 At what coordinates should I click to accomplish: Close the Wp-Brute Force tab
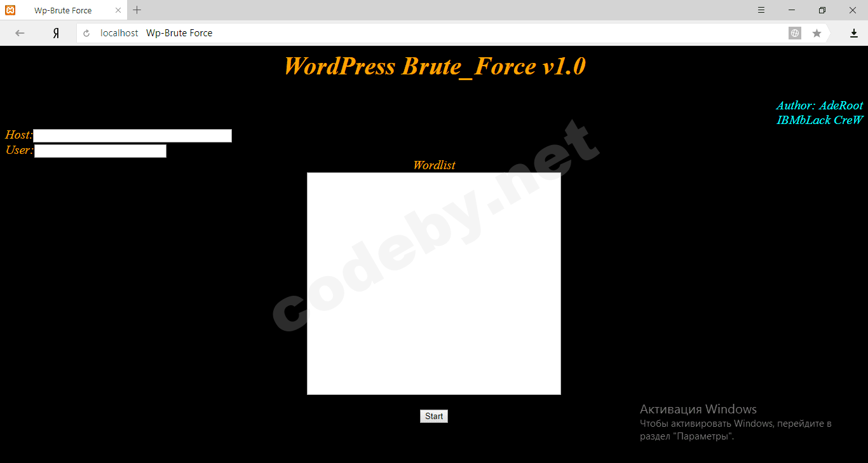point(118,10)
